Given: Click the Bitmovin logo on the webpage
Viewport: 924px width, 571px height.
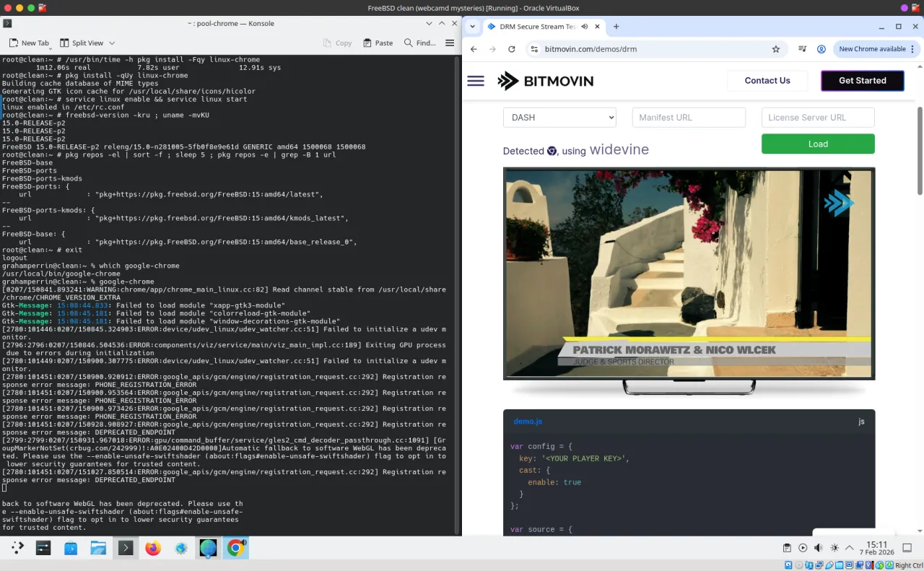Looking at the screenshot, I should click(545, 82).
